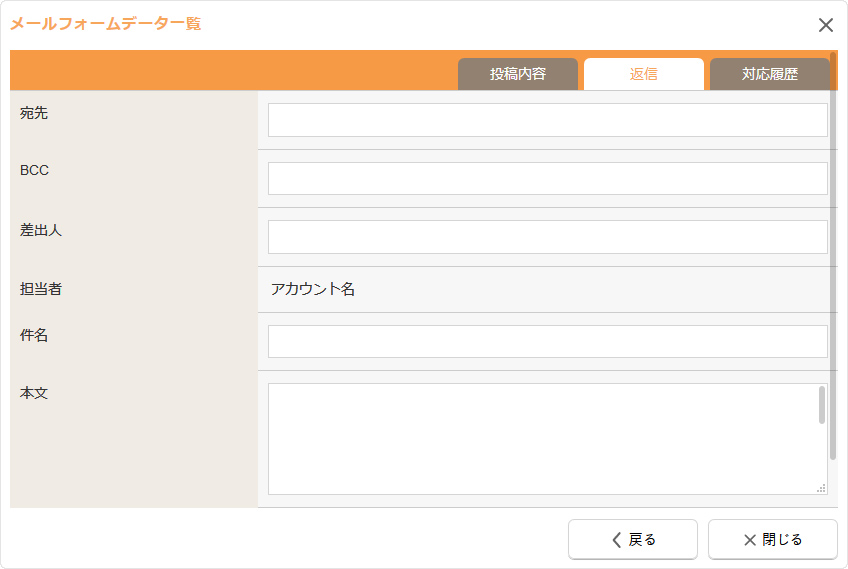Image resolution: width=848 pixels, height=569 pixels.
Task: Click the アカウント名 text in 担当者 row
Action: [313, 289]
